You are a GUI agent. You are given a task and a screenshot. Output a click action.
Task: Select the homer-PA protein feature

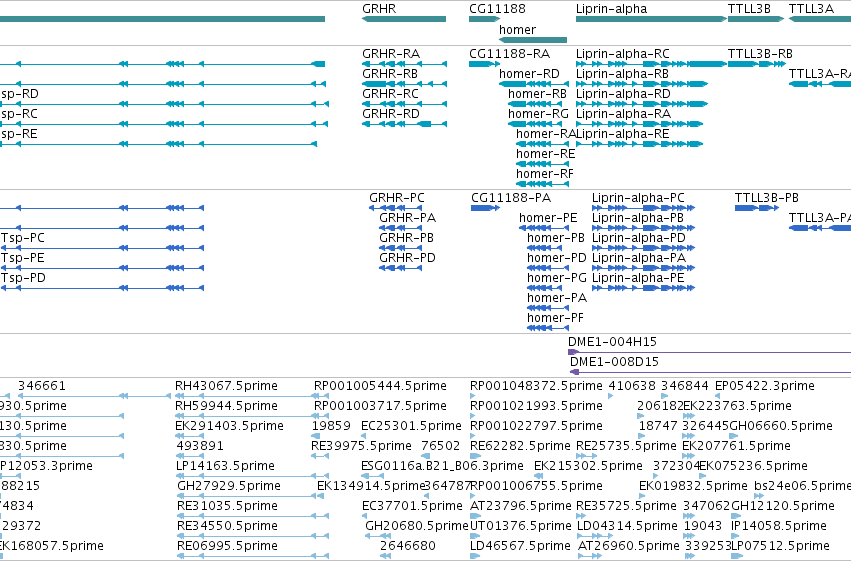(x=548, y=308)
